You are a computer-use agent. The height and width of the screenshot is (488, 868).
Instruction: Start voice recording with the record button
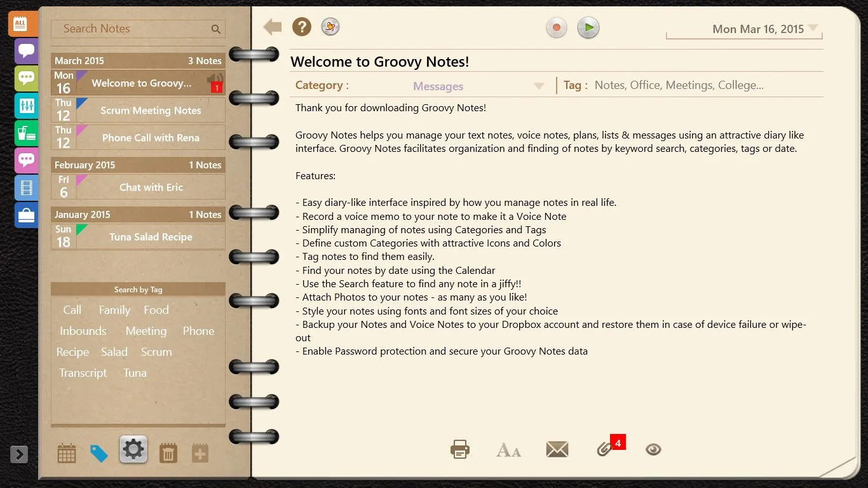pyautogui.click(x=557, y=28)
